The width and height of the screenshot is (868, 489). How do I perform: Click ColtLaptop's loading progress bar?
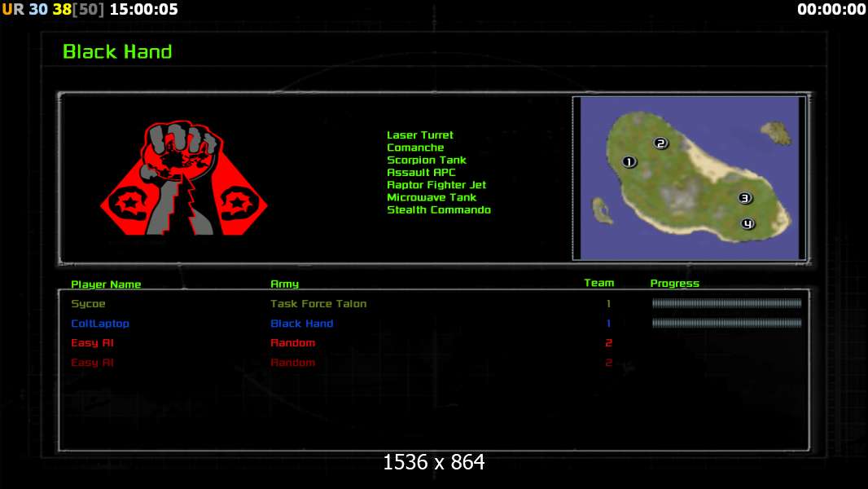click(726, 323)
